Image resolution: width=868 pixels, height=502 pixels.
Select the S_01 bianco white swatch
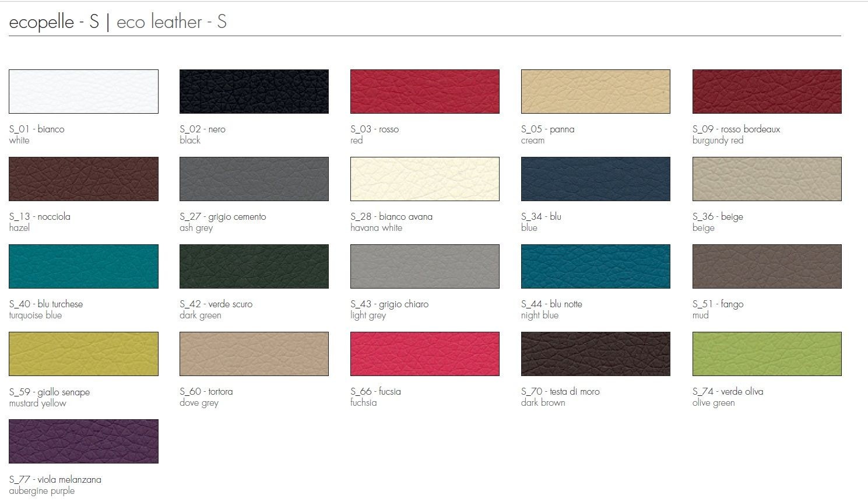coord(83,92)
